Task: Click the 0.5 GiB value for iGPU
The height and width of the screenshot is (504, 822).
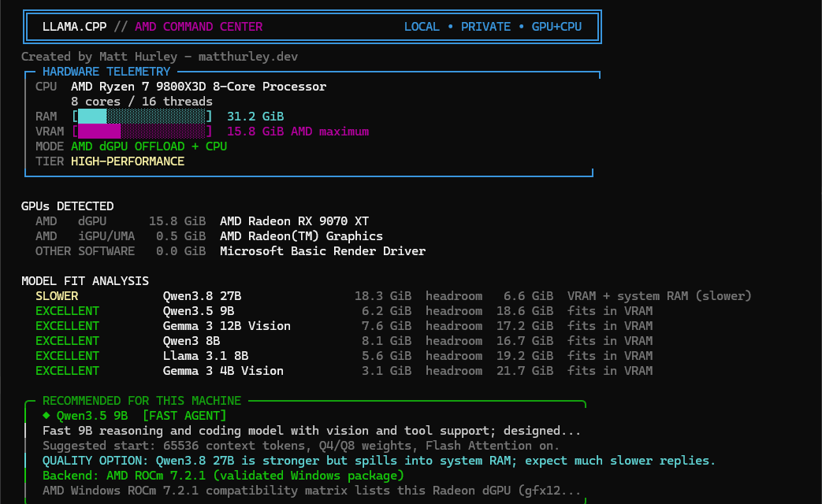Action: (x=180, y=236)
